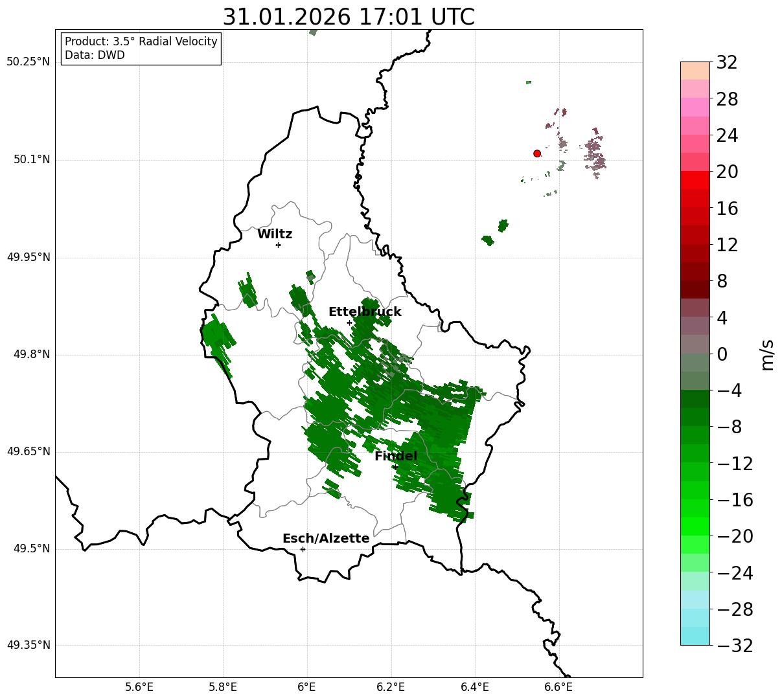Click the 'Product: 3.5° Radial Velocity' text

141,41
